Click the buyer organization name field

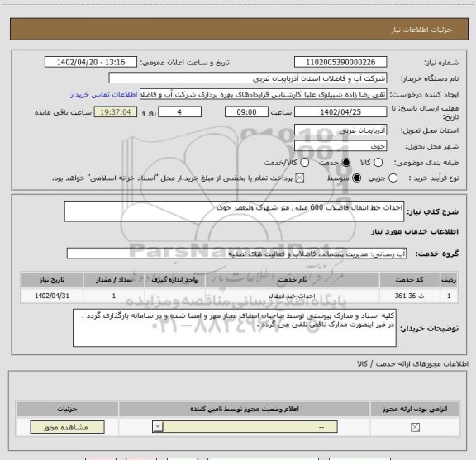click(248, 78)
